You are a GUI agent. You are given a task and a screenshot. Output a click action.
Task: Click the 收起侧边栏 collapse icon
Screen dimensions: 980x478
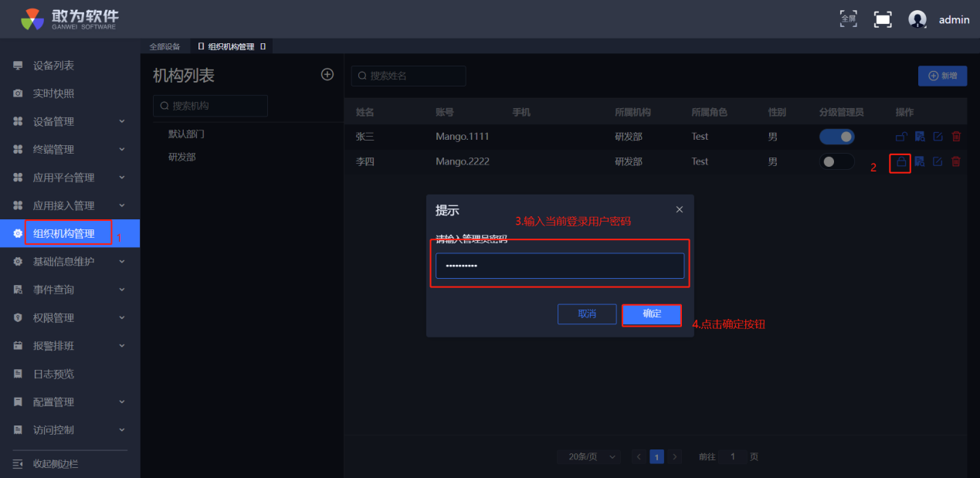pyautogui.click(x=18, y=463)
